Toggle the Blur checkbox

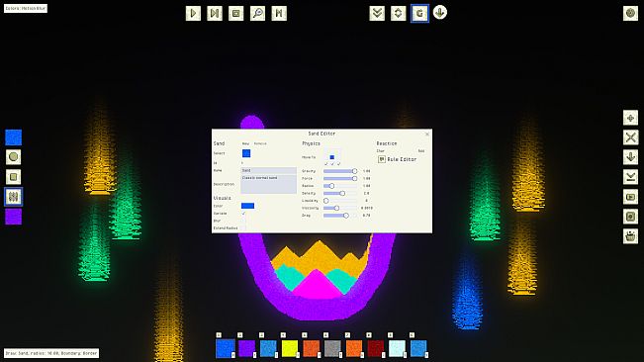(x=243, y=221)
